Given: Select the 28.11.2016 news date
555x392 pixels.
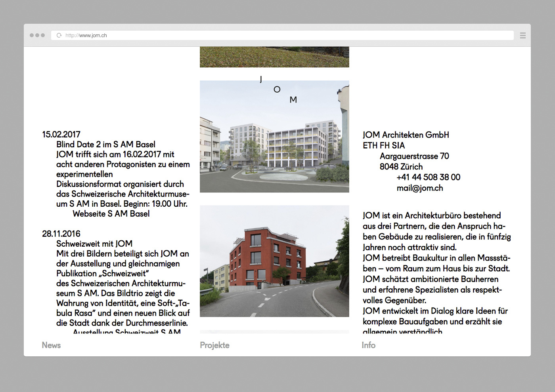Looking at the screenshot, I should (61, 234).
